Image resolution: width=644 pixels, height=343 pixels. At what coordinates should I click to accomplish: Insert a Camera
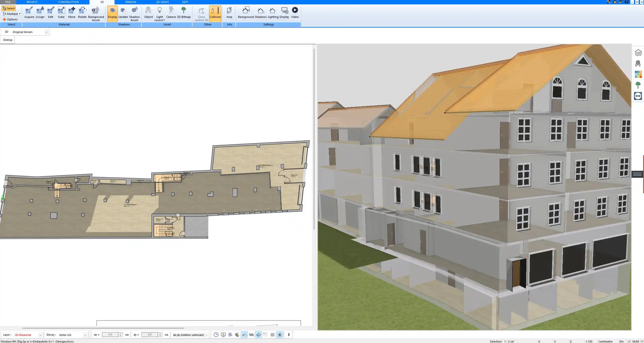[x=171, y=13]
